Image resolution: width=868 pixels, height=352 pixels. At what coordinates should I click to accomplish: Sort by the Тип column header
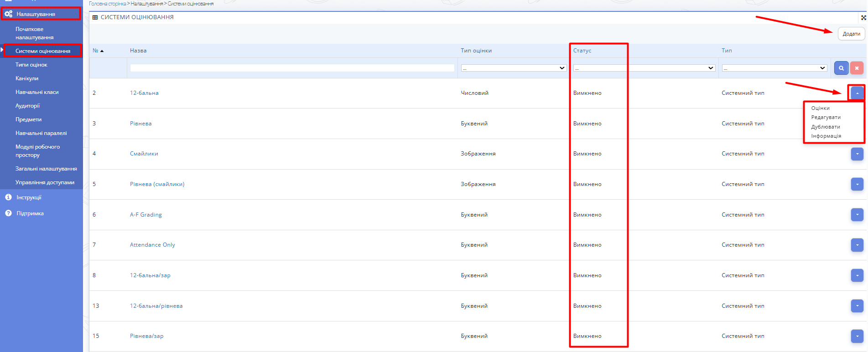tap(727, 51)
